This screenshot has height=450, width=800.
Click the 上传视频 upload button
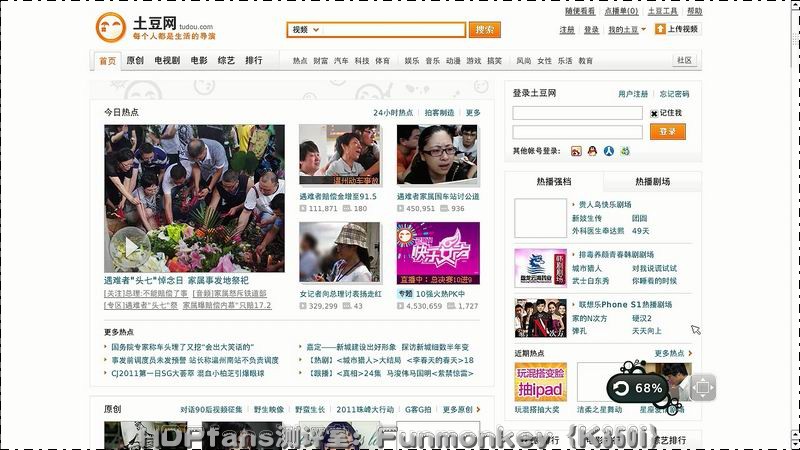click(x=678, y=29)
